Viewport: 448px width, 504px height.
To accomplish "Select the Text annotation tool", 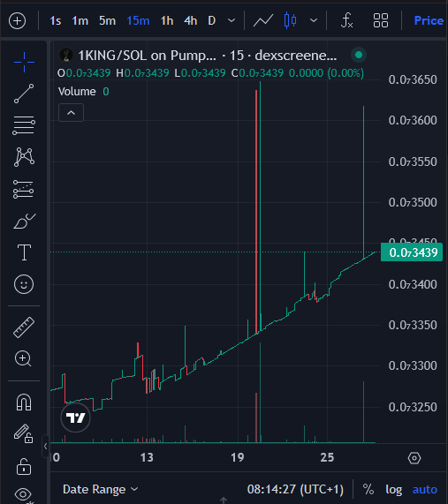I will click(x=24, y=252).
